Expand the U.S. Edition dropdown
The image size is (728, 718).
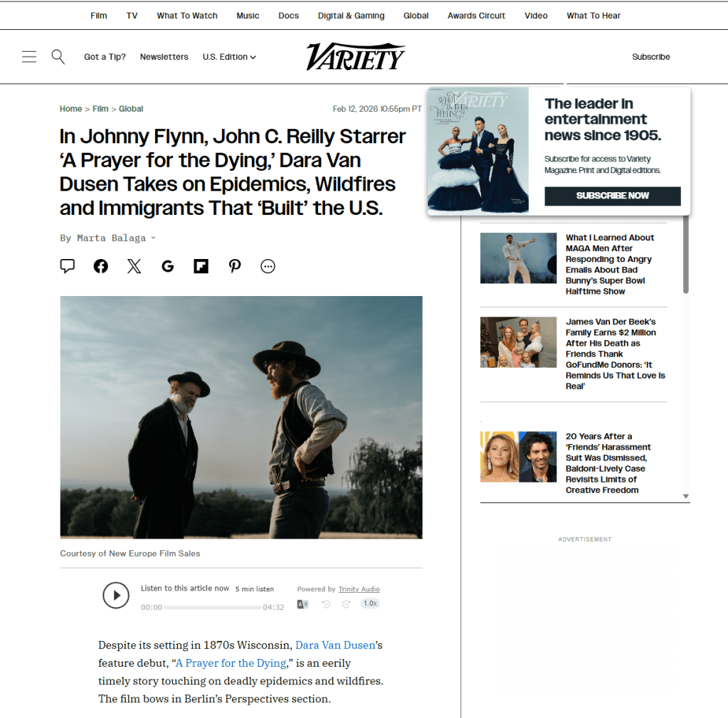click(x=229, y=57)
